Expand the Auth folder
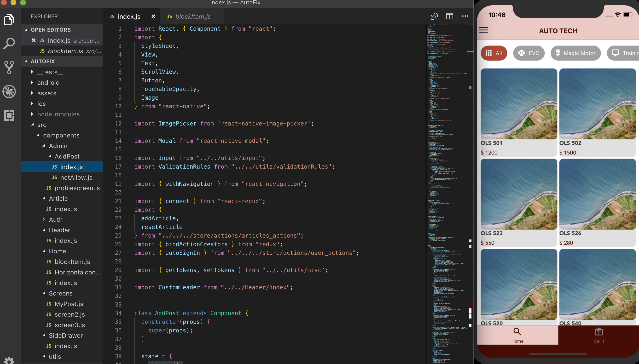This screenshot has width=639, height=364. [x=56, y=220]
